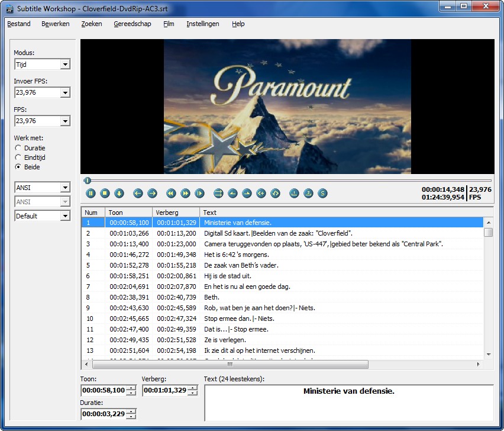Click the set show time icon
504x431 pixels.
pyautogui.click(x=232, y=194)
